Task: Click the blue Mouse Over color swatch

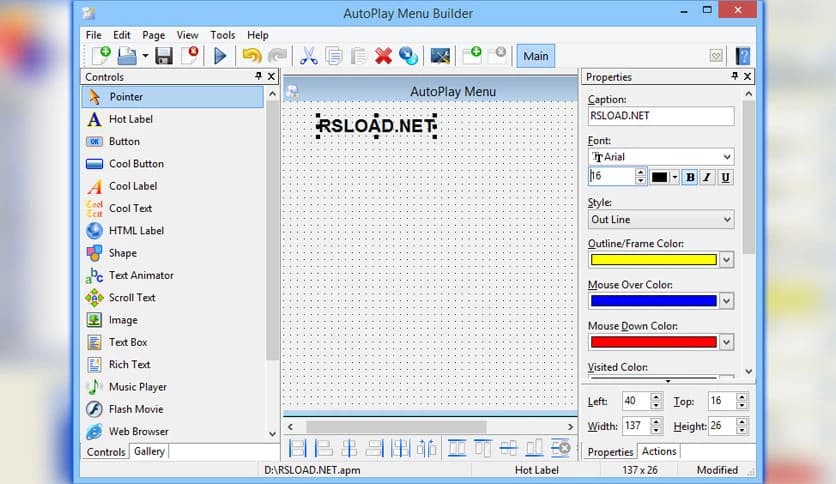Action: (x=654, y=301)
